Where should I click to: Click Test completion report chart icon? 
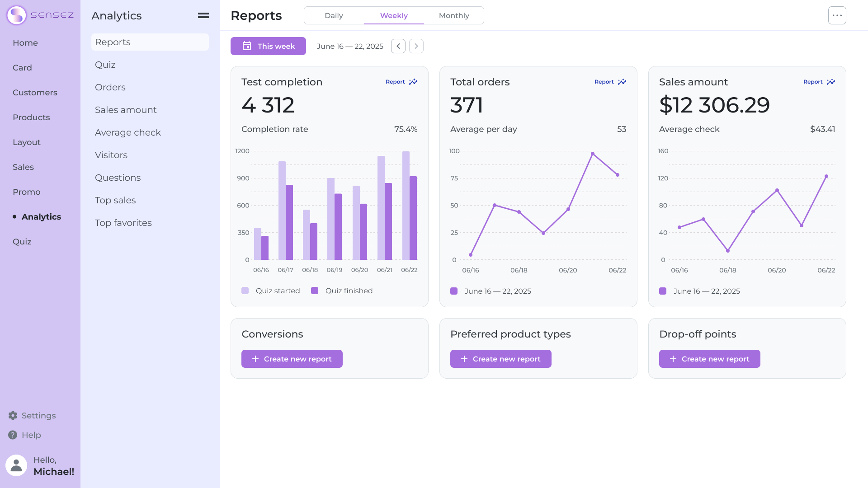(x=413, y=82)
